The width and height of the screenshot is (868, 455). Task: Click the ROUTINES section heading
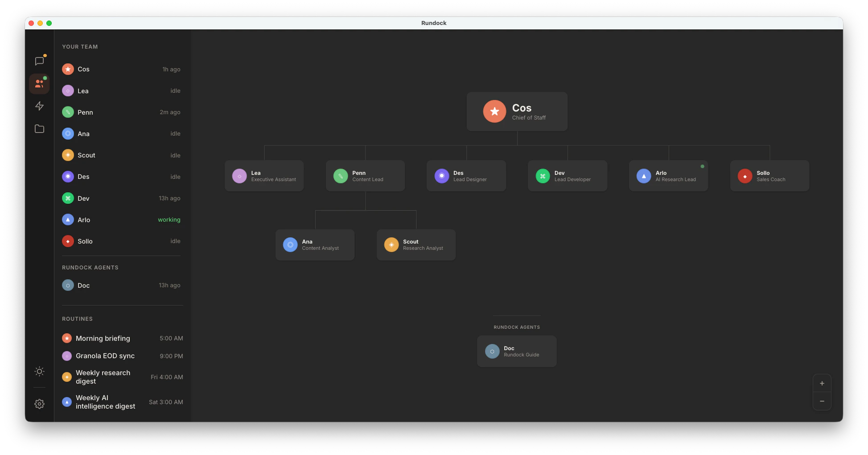(x=77, y=318)
